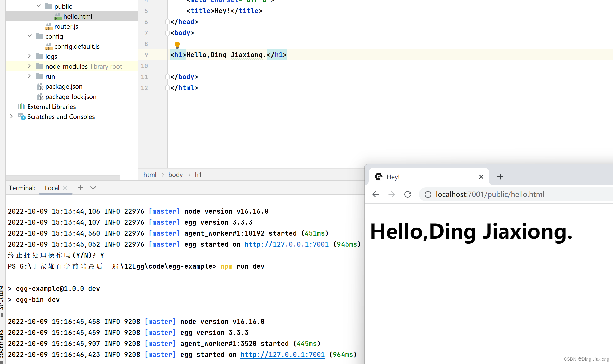Expand the node_modules folder
Screen dimensions: 613x364
29,66
